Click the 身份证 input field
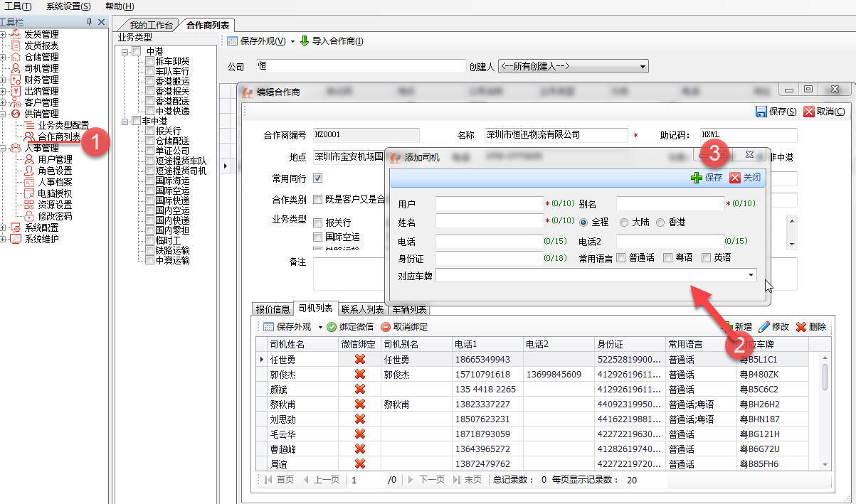The image size is (856, 504). point(489,258)
